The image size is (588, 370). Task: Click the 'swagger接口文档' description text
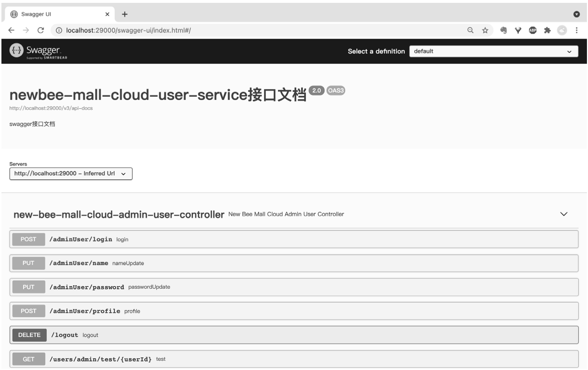[x=32, y=124]
